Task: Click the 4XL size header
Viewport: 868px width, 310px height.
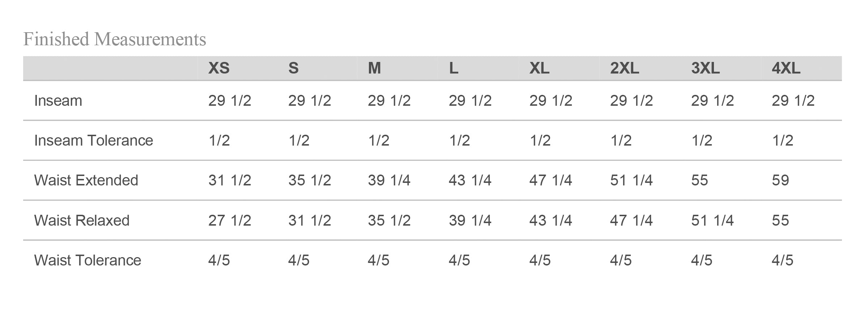Action: [x=786, y=68]
